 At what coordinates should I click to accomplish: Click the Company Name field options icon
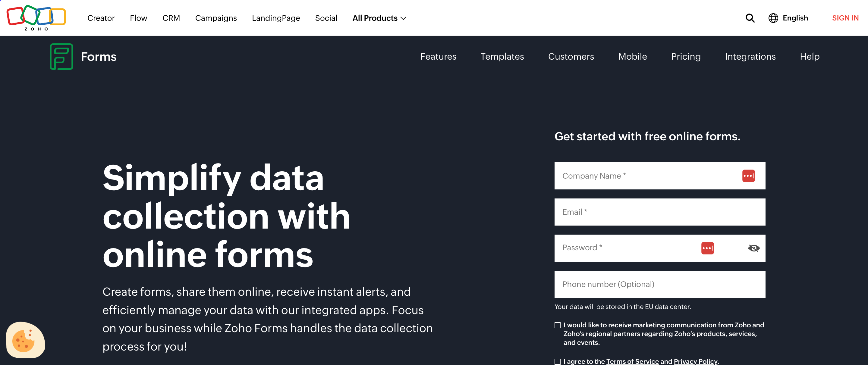[749, 176]
